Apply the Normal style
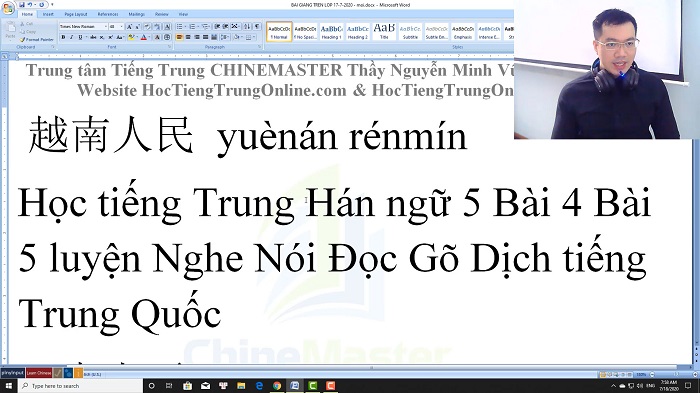 tap(279, 32)
